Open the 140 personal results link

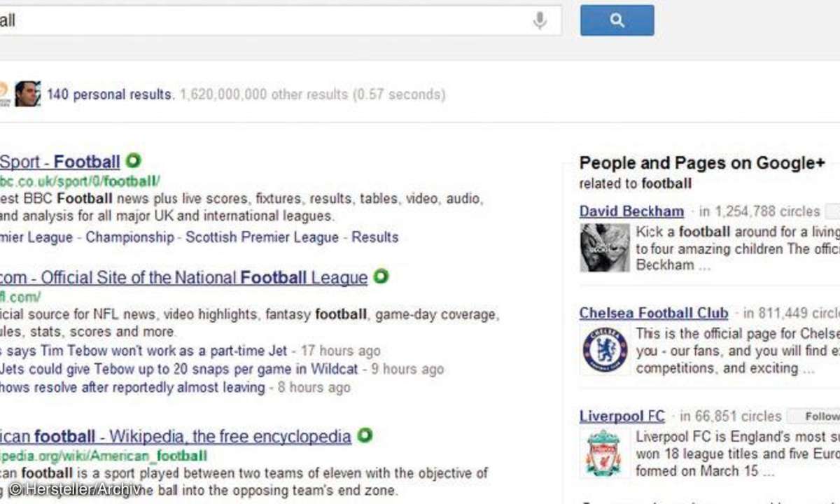point(110,94)
